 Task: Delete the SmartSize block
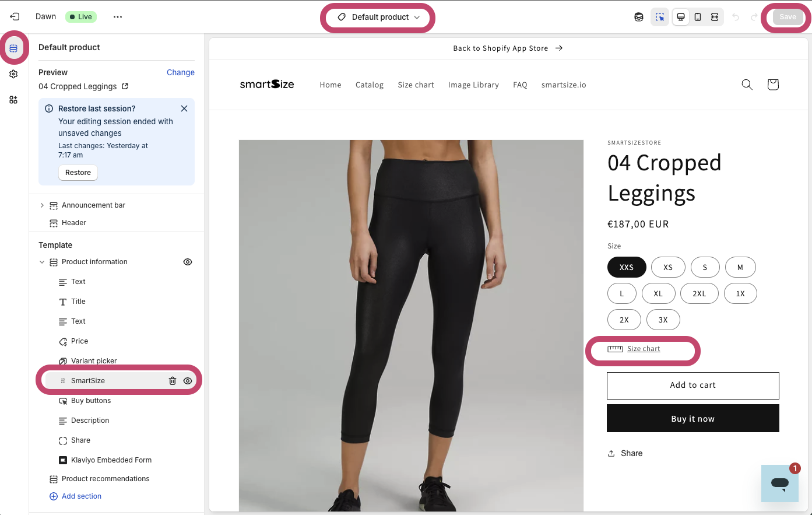coord(173,381)
